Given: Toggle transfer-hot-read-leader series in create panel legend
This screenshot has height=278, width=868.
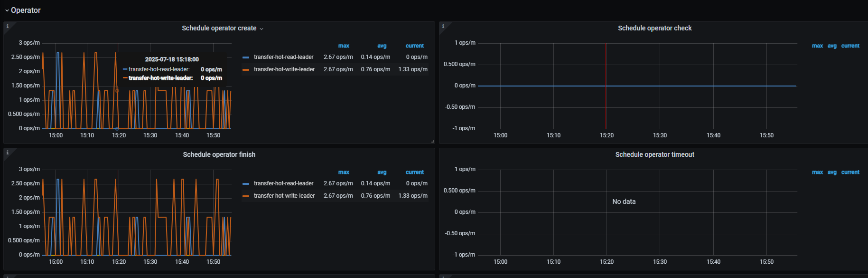Looking at the screenshot, I should [x=283, y=57].
